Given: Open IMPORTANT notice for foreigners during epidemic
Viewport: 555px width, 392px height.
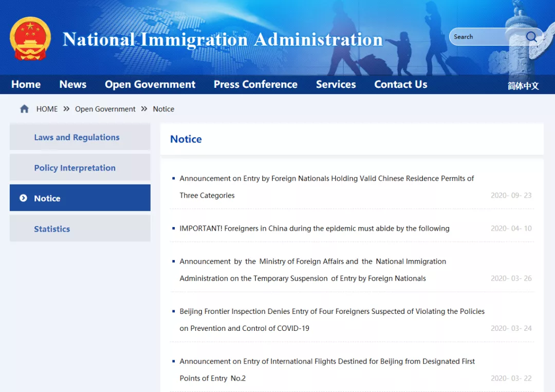Looking at the screenshot, I should tap(314, 229).
